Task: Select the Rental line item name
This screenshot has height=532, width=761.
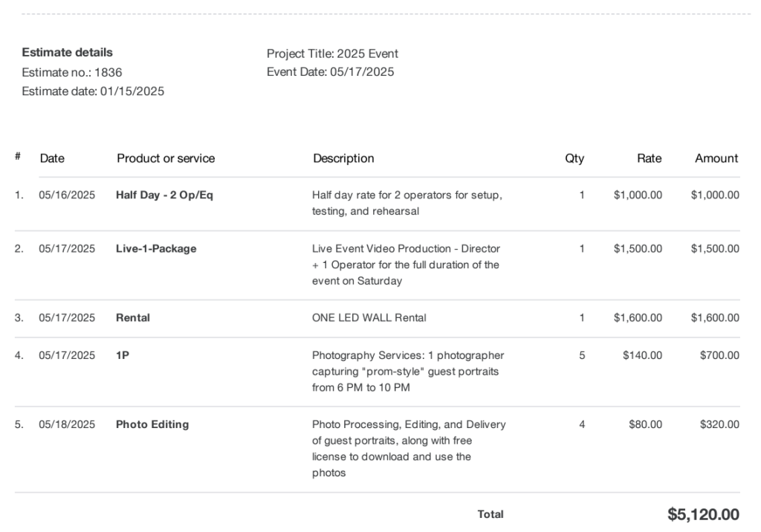Action: pyautogui.click(x=133, y=317)
